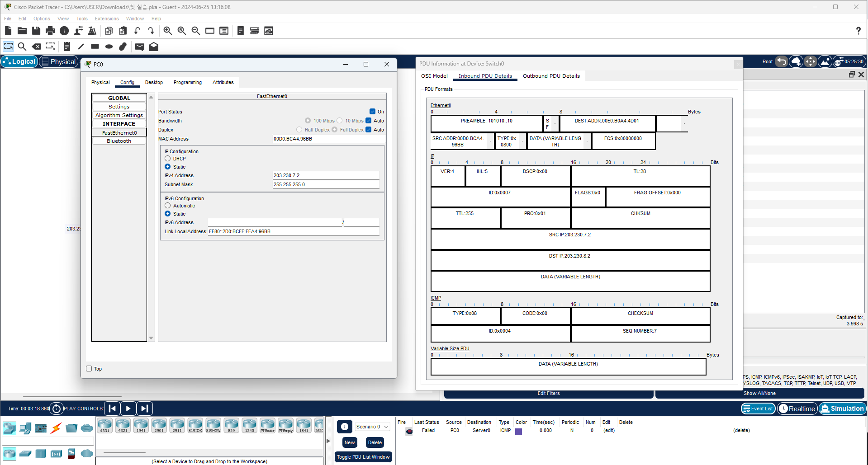This screenshot has height=465, width=868.
Task: Click the MAC Address field
Action: click(x=328, y=139)
